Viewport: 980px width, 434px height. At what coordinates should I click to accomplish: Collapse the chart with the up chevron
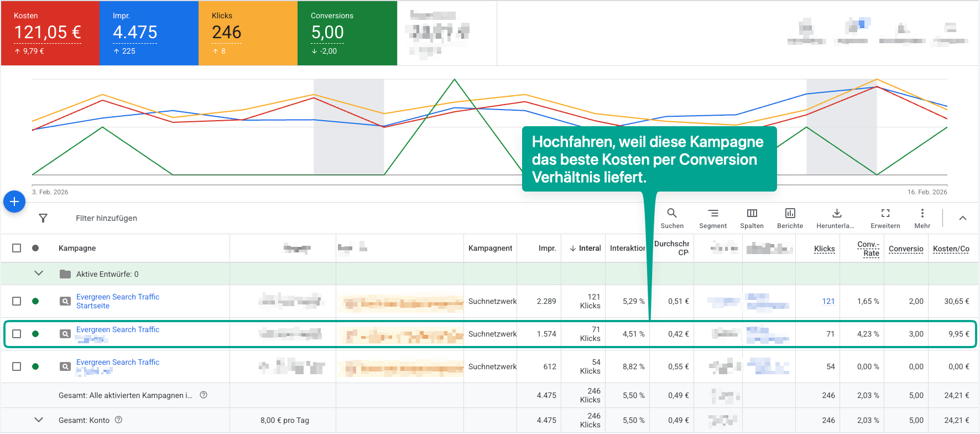[x=962, y=218]
